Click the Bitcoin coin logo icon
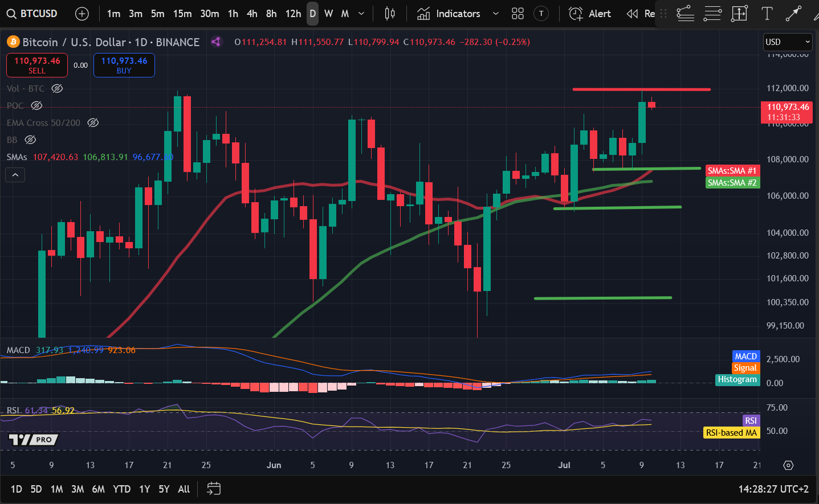819x504 pixels. click(x=13, y=42)
